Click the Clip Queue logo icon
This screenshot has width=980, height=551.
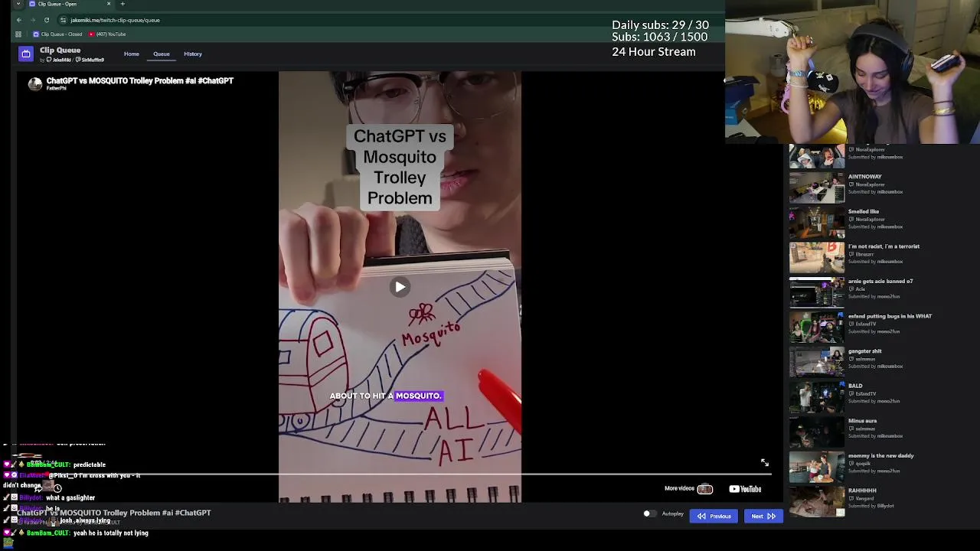[x=26, y=54]
